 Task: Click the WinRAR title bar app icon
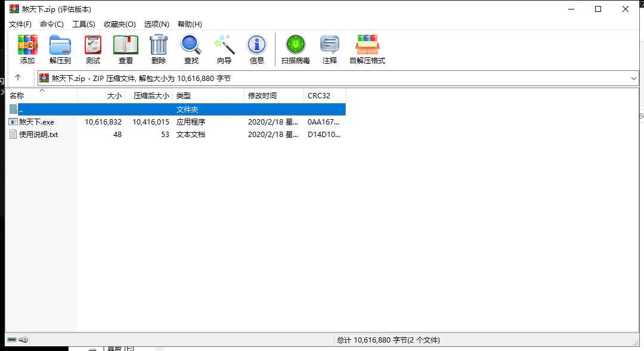pos(14,8)
